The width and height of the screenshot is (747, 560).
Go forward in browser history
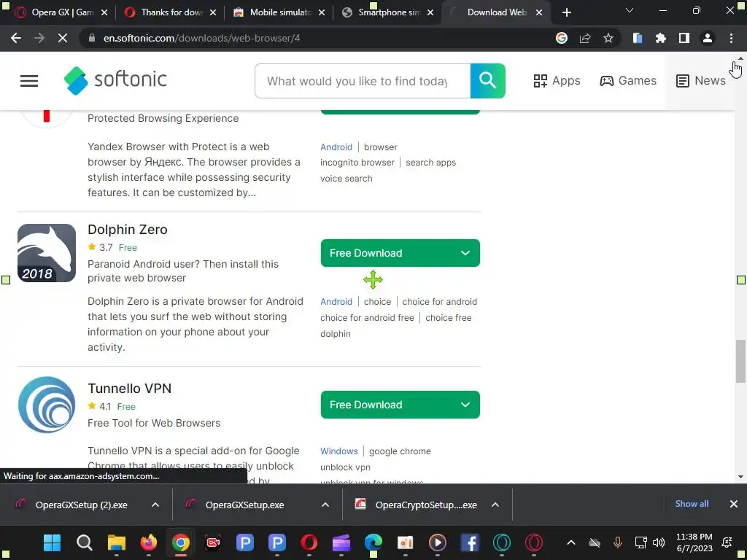coord(39,38)
